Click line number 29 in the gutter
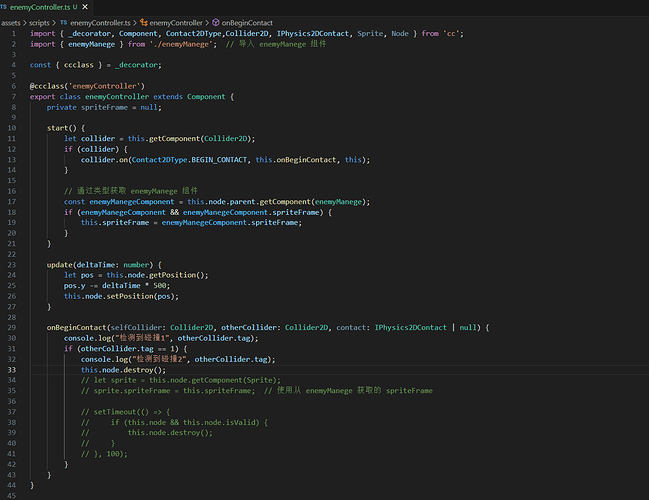Screen dimensions: 649x500 (x=12, y=327)
